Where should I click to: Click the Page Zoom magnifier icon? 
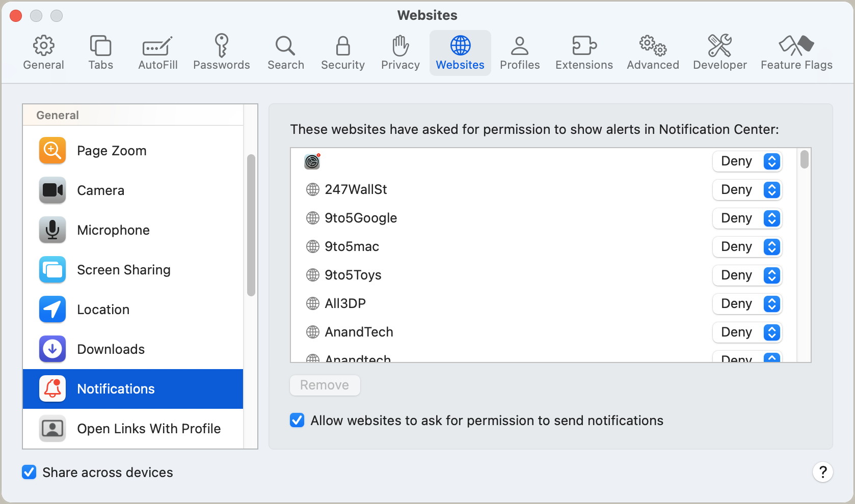point(52,151)
